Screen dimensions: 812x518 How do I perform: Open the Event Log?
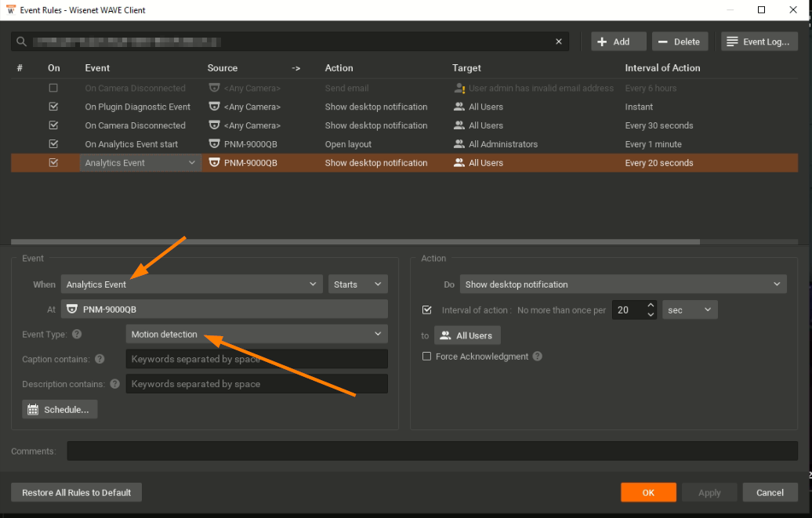click(759, 42)
